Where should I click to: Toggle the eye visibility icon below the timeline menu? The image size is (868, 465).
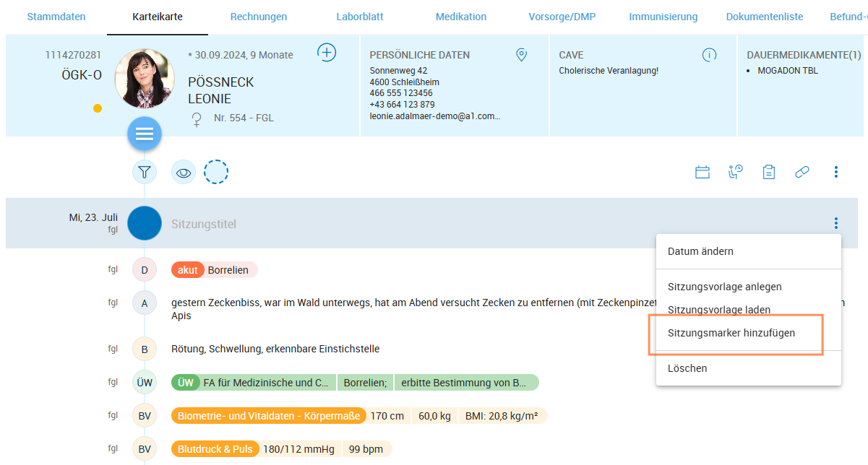[x=183, y=172]
